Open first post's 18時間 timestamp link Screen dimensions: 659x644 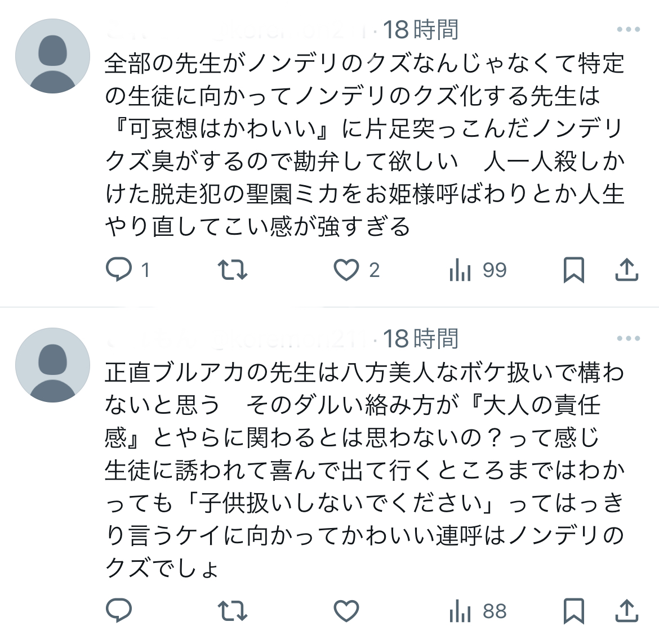pos(421,30)
